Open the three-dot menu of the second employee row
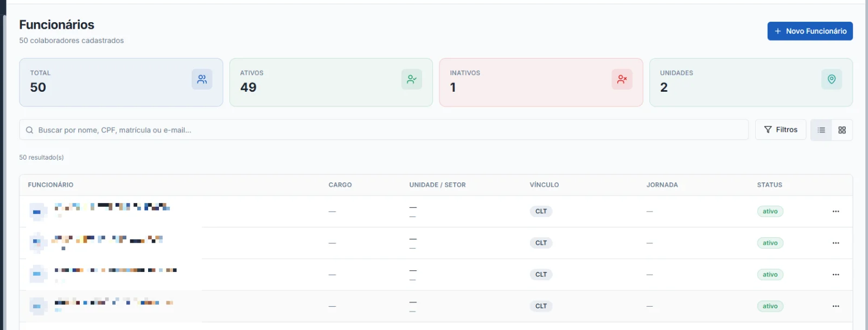Viewport: 868px width, 330px height. coord(836,243)
